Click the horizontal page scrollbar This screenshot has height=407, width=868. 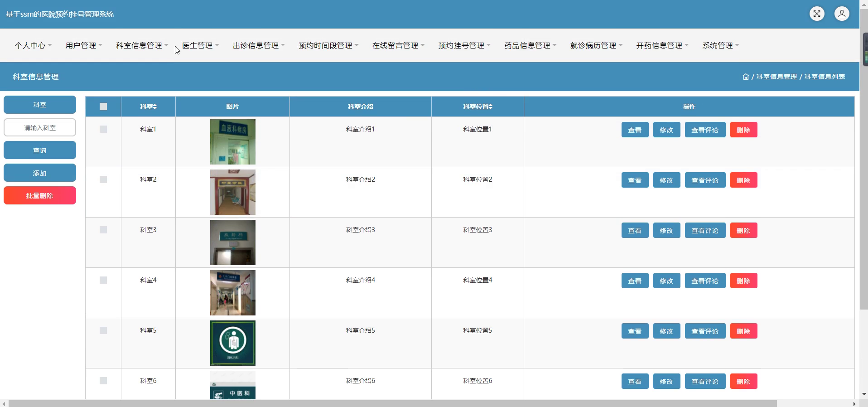tap(392, 403)
